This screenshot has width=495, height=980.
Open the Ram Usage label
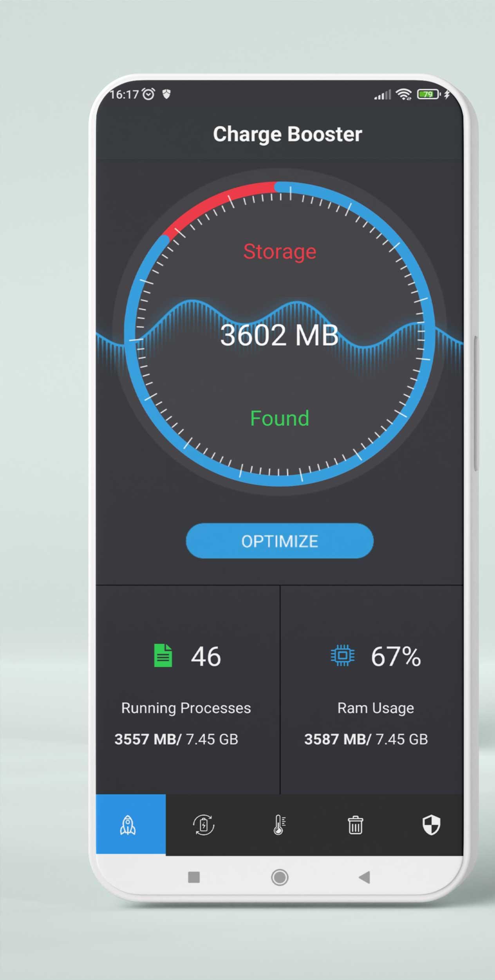pyautogui.click(x=376, y=708)
